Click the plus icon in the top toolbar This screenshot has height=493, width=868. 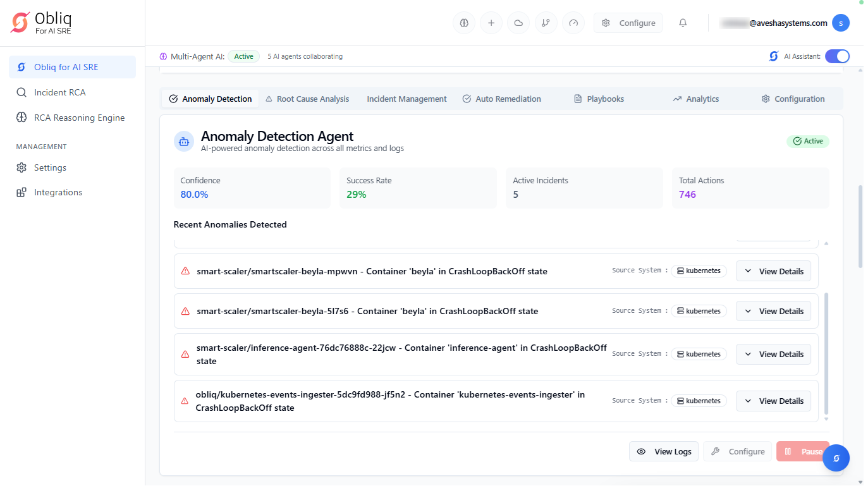[x=491, y=23]
